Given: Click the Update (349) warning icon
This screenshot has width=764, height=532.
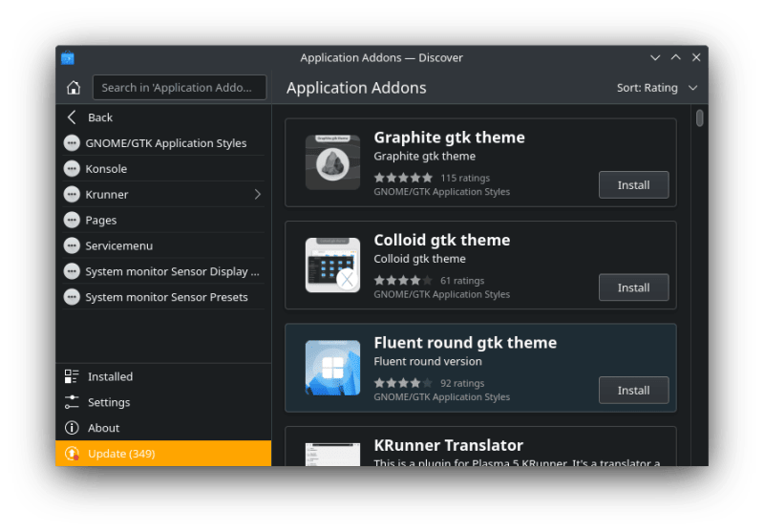Looking at the screenshot, I should [72, 454].
